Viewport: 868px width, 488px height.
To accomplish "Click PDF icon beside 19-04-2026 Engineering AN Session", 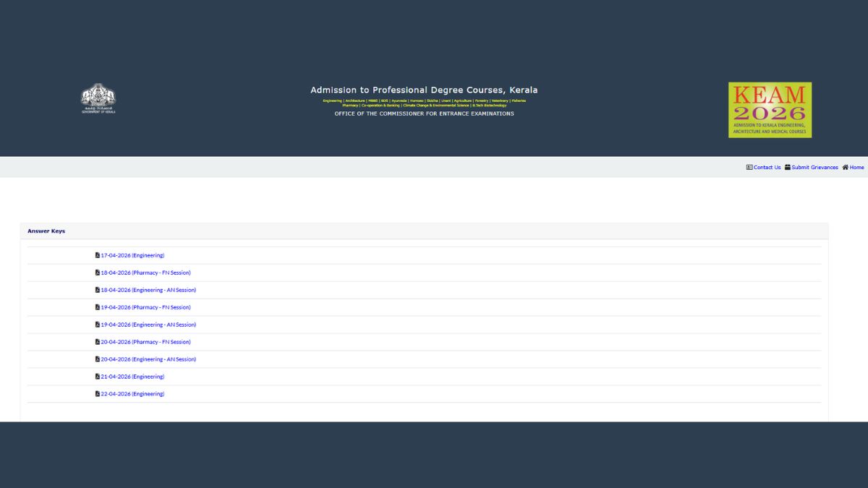I will (x=98, y=325).
